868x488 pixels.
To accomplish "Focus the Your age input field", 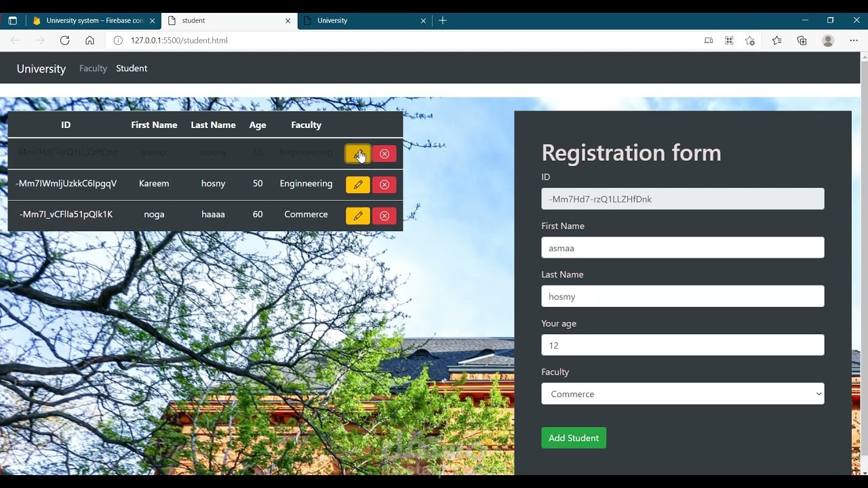I will [x=683, y=345].
